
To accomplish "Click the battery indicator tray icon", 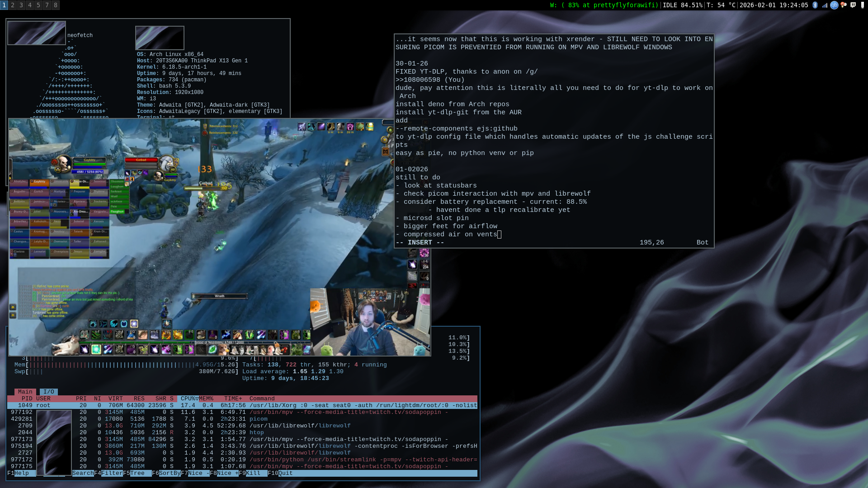I will click(863, 5).
